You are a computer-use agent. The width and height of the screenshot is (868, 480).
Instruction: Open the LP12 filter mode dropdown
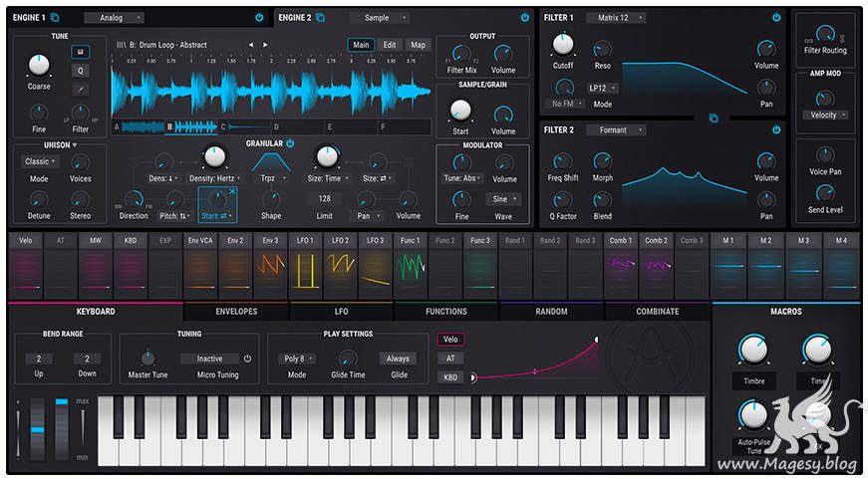pyautogui.click(x=602, y=89)
